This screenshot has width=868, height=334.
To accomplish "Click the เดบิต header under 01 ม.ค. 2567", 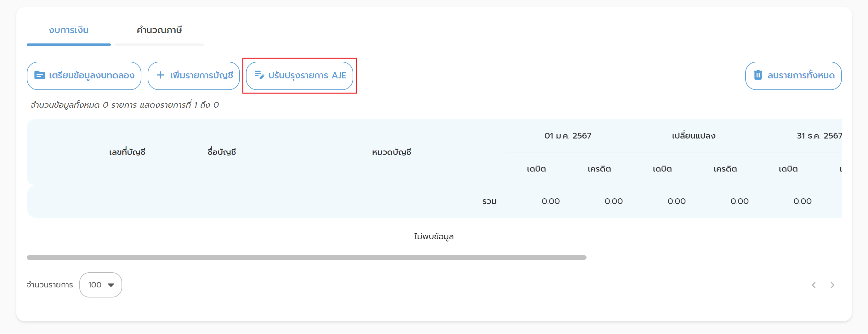I will pos(536,169).
